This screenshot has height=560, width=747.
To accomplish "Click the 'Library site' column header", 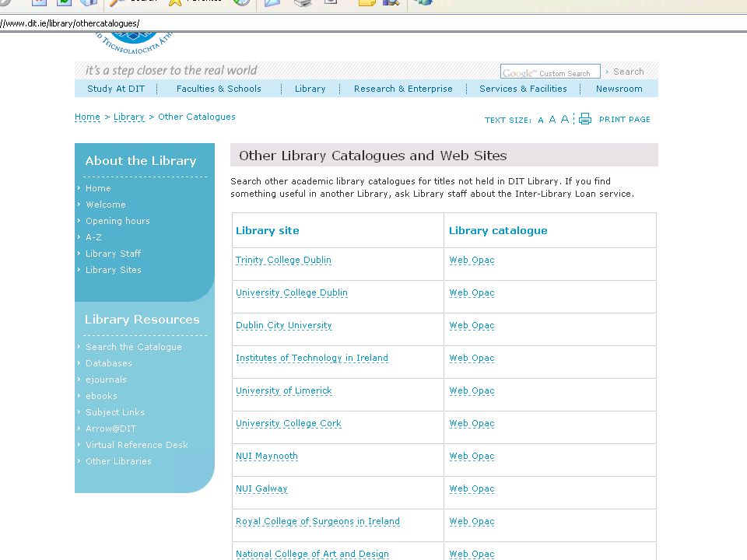I will [267, 230].
